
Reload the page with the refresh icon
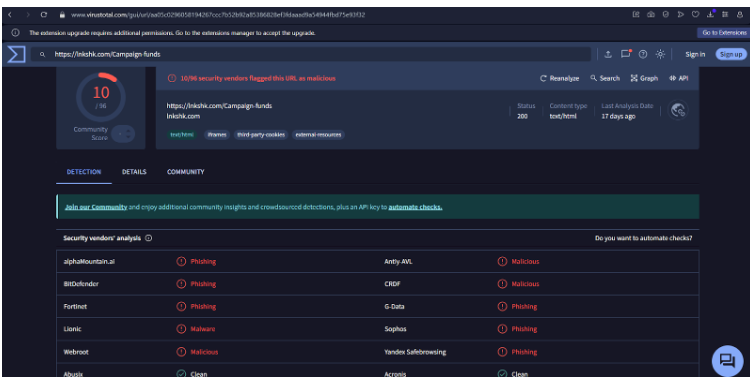(x=44, y=15)
